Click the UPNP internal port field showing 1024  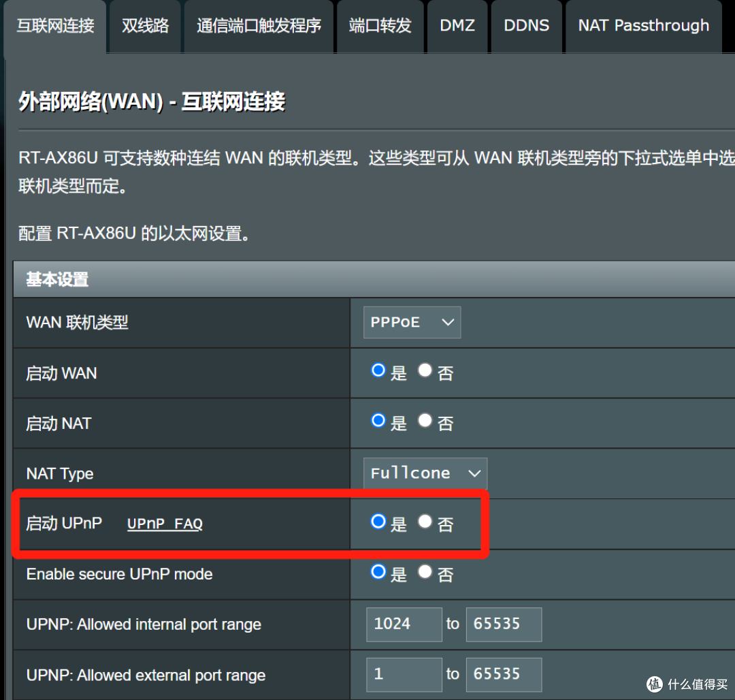point(404,624)
